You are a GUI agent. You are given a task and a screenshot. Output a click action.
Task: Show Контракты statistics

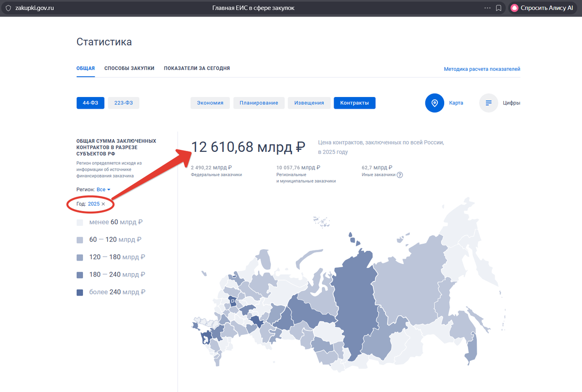355,103
